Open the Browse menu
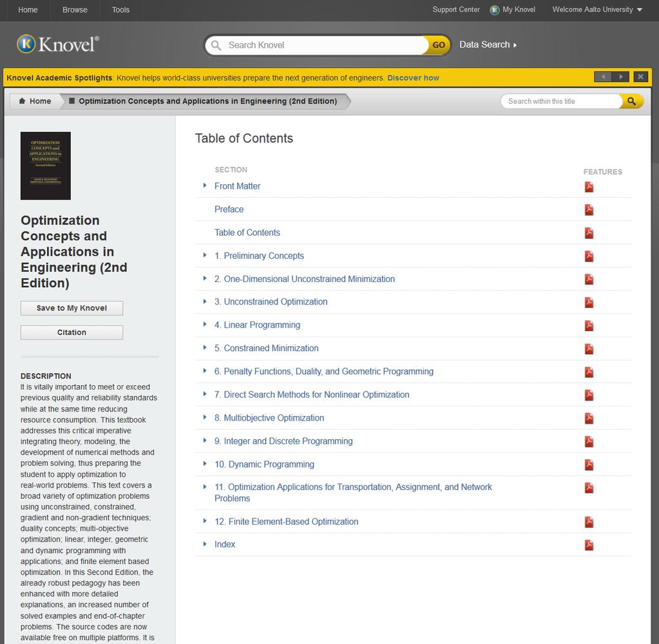This screenshot has height=644, width=659. pyautogui.click(x=75, y=10)
